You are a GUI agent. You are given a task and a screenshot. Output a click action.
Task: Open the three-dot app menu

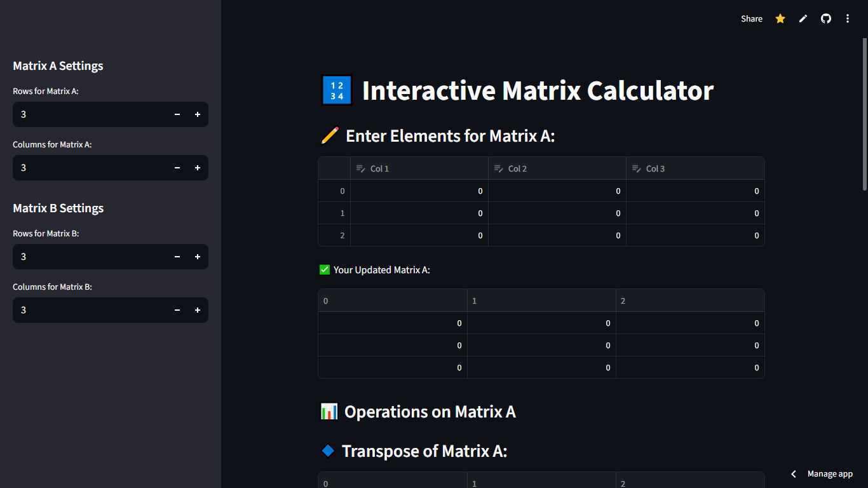(x=848, y=19)
